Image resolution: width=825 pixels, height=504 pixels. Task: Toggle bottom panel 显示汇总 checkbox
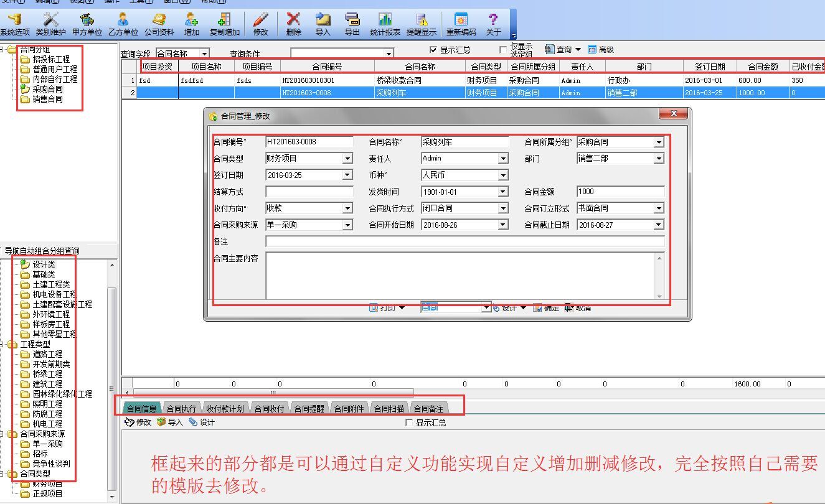(409, 422)
